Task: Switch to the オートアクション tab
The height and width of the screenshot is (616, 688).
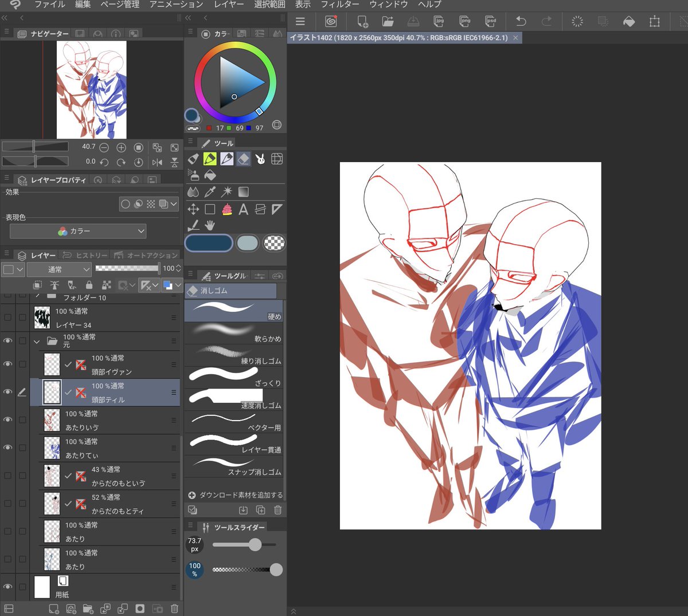Action: pos(146,255)
